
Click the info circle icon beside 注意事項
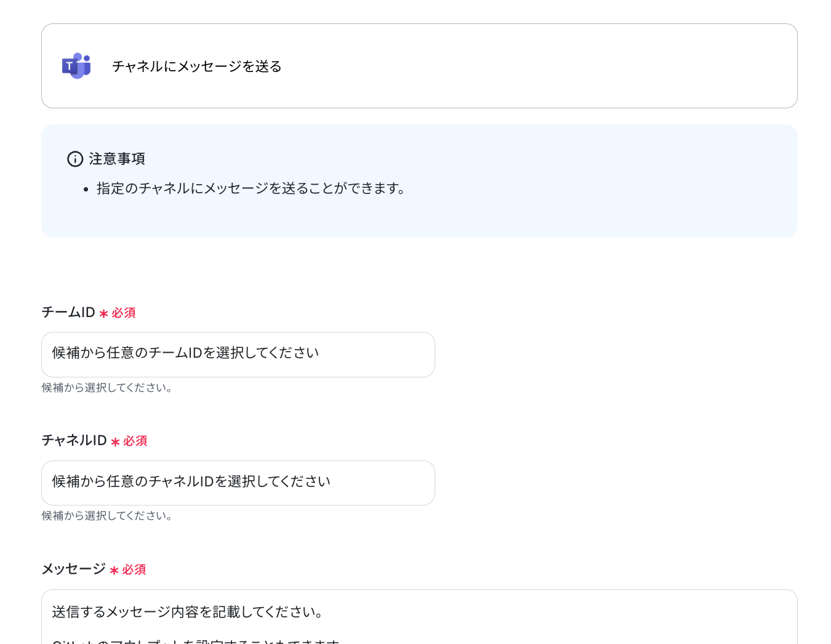75,159
